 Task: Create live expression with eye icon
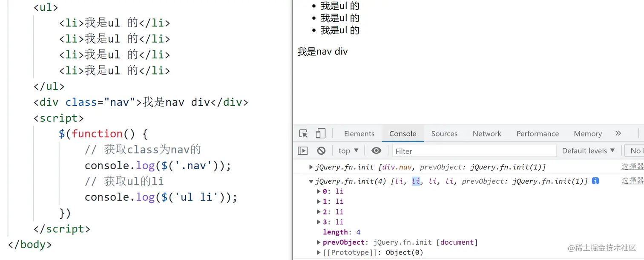(x=376, y=150)
